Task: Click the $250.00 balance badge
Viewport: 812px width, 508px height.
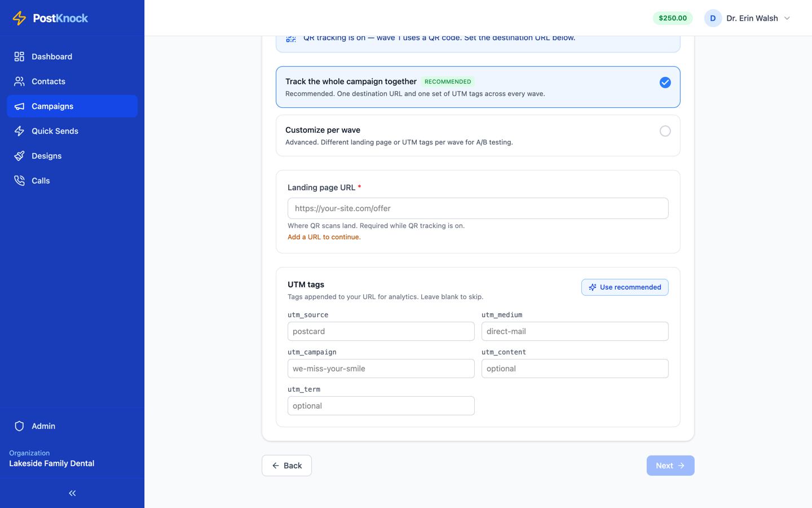Action: [673, 18]
